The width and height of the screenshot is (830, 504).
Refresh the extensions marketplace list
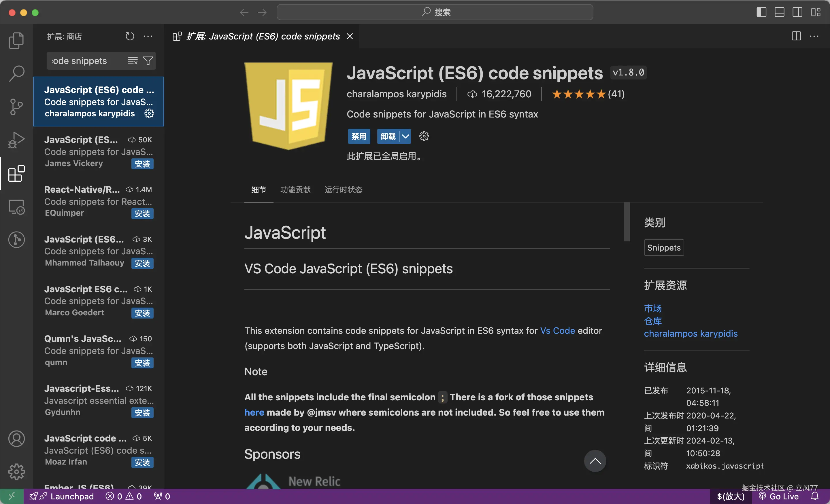tap(130, 36)
